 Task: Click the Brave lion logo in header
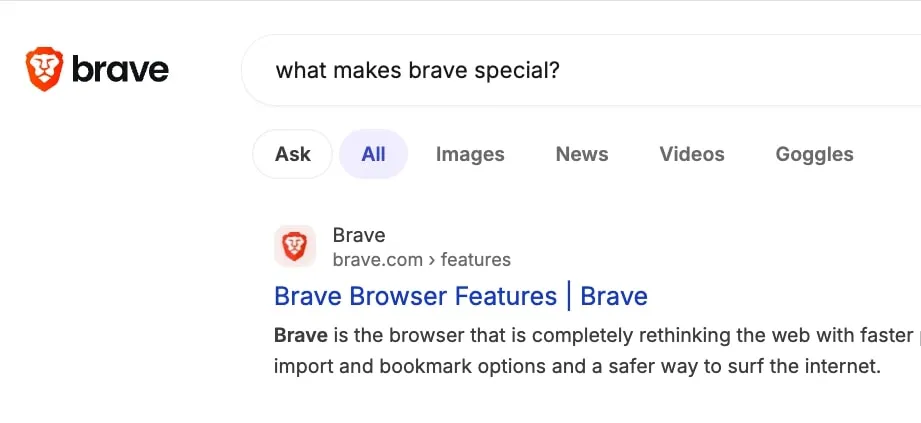click(x=44, y=69)
